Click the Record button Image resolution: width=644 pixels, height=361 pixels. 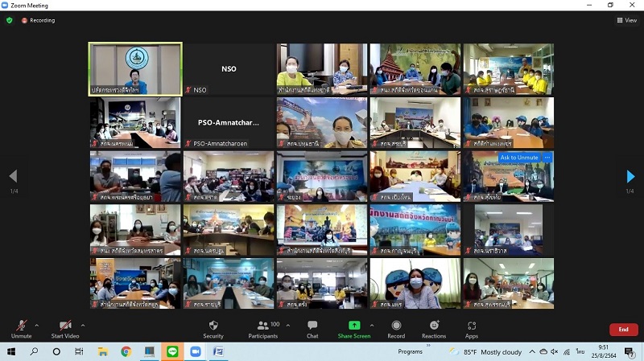(x=396, y=328)
